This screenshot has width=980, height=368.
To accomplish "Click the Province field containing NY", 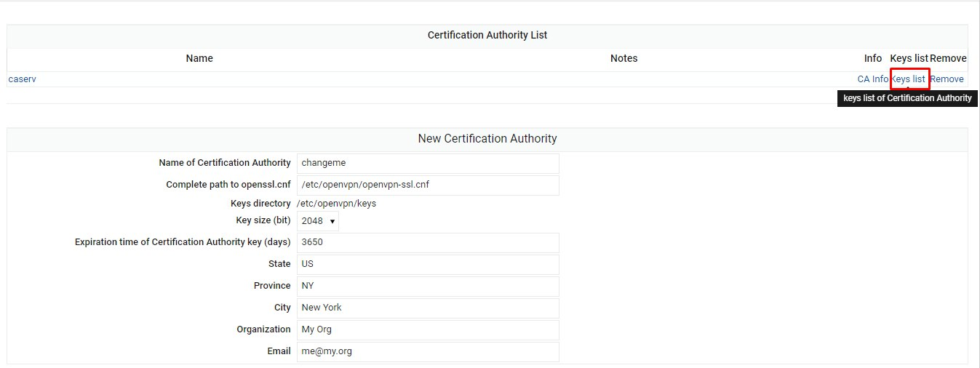I will pos(428,286).
